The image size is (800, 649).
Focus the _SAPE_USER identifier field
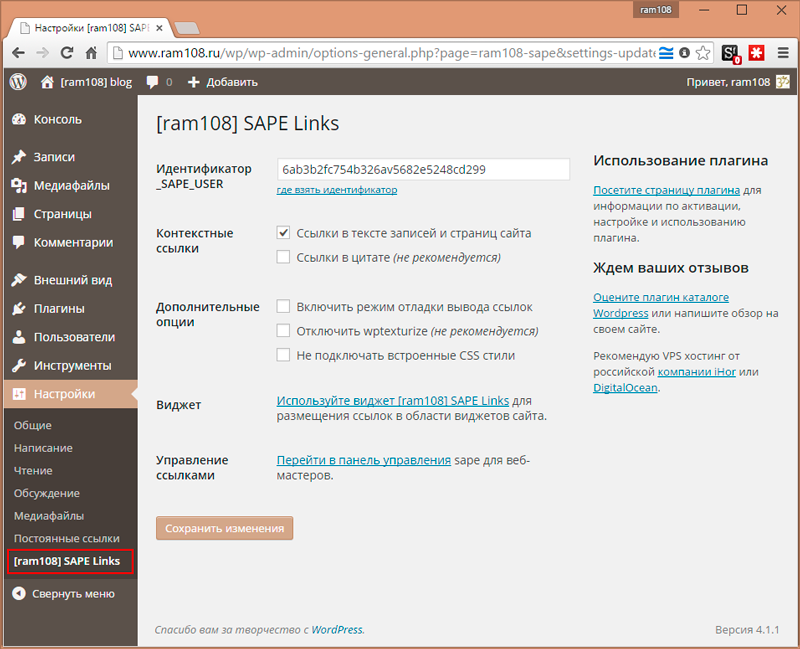pos(423,169)
